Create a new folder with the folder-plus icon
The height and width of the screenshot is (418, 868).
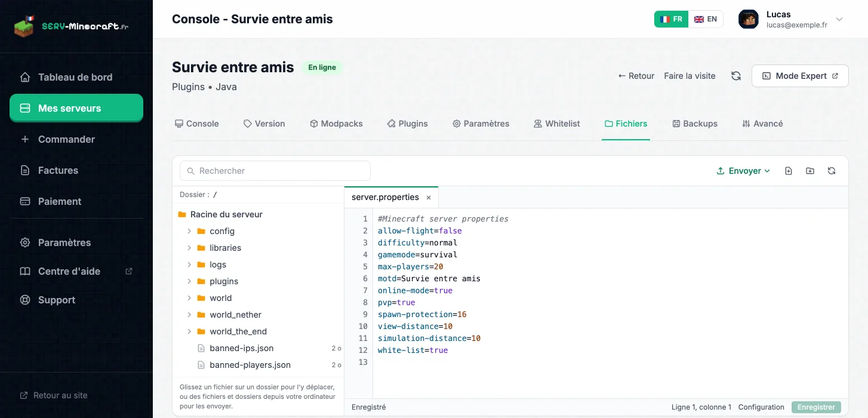tap(810, 171)
